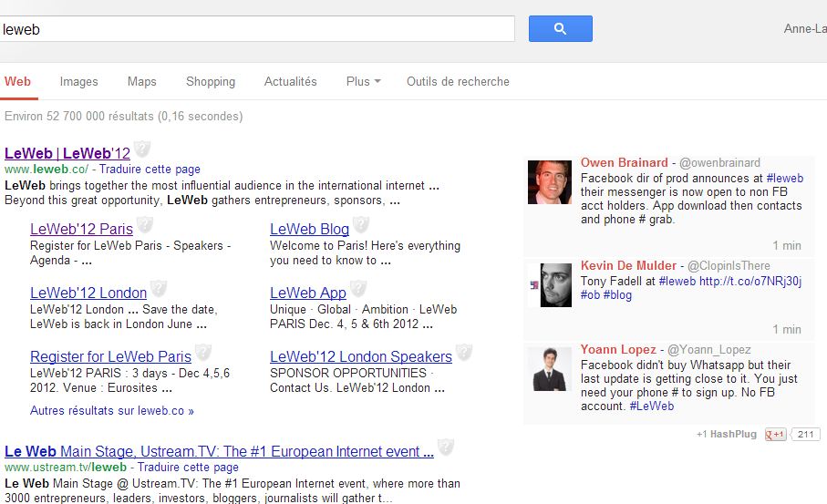Click the +1 HashPlug label
This screenshot has height=504, width=827.
pos(727,435)
